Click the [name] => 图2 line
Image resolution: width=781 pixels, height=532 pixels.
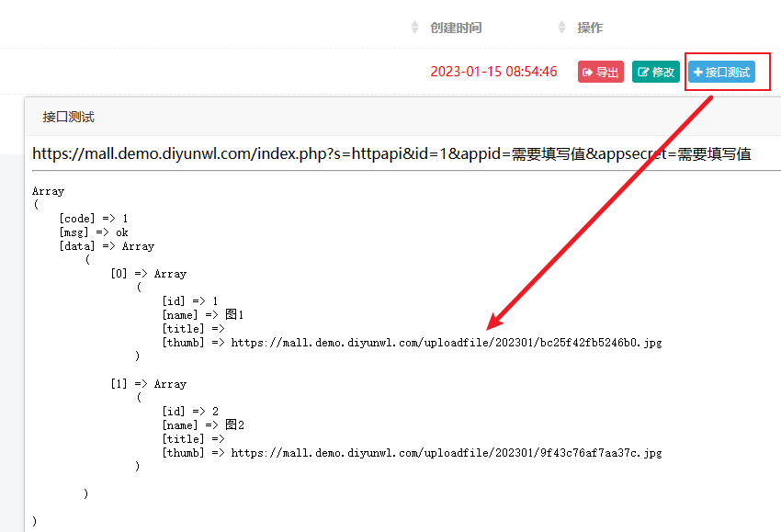click(203, 424)
